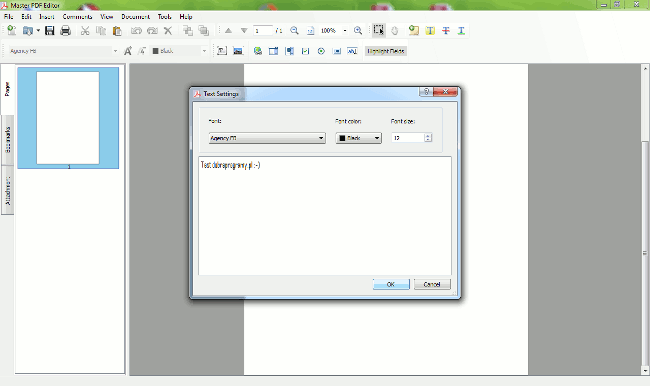Add a radio button form field
Image resolution: width=650 pixels, height=386 pixels.
[321, 51]
